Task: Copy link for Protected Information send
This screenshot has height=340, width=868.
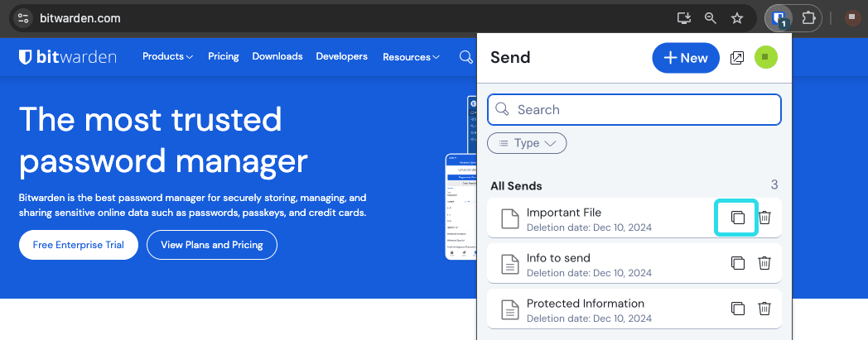Action: [737, 309]
